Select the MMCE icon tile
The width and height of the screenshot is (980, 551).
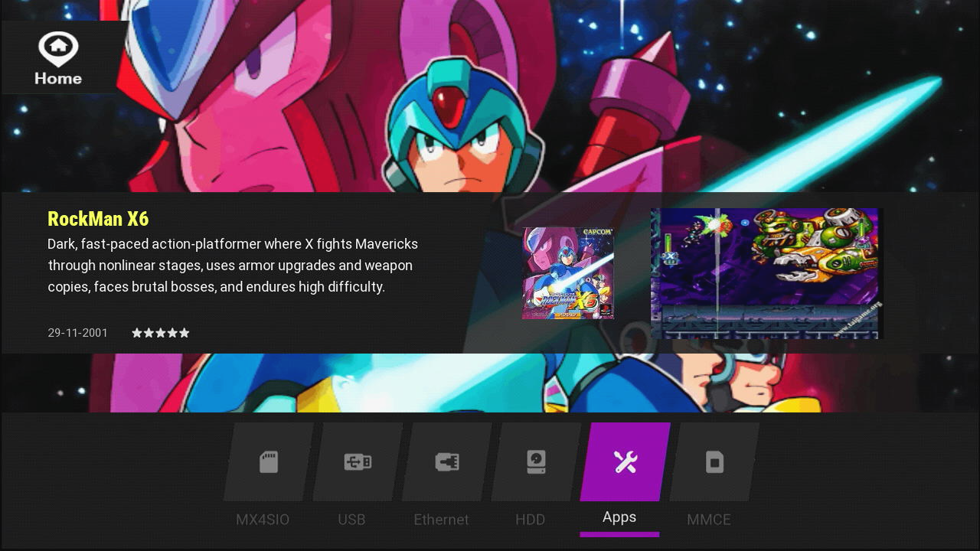(x=714, y=462)
